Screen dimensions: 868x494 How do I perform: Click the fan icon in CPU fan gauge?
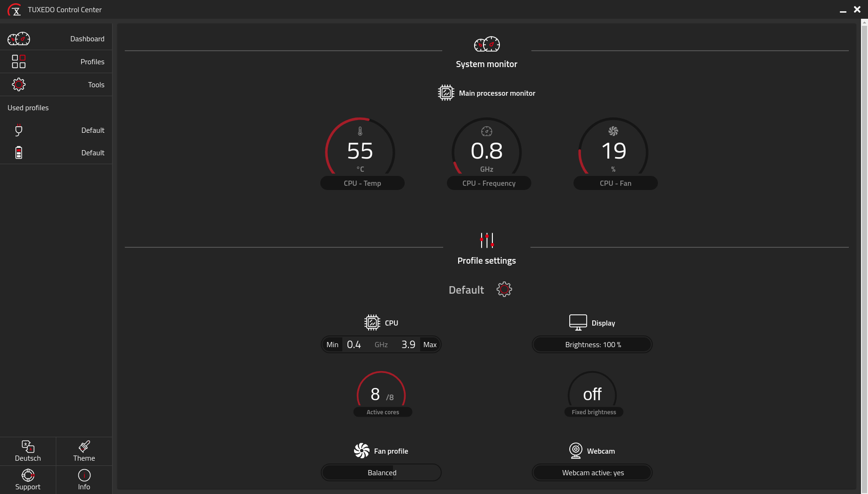pos(613,131)
